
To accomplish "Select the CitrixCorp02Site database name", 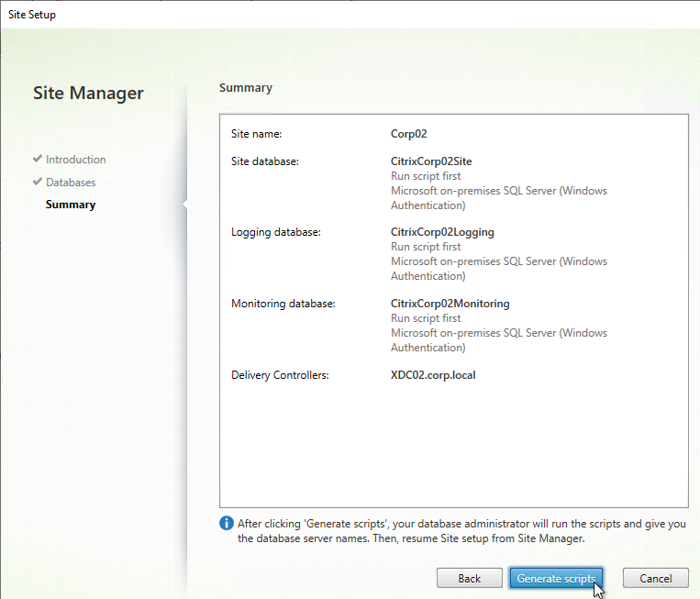I will tap(431, 161).
